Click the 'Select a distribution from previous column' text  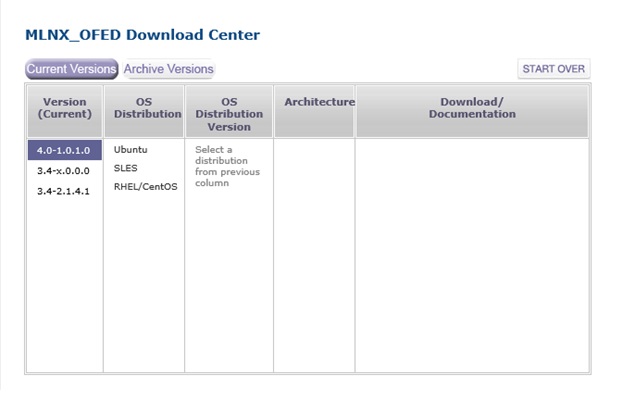coord(227,166)
